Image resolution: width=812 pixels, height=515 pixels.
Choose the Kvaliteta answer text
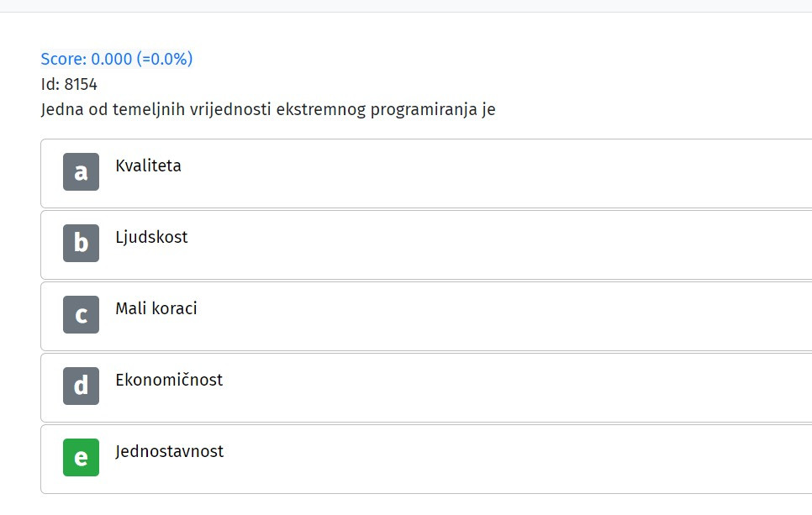click(148, 166)
